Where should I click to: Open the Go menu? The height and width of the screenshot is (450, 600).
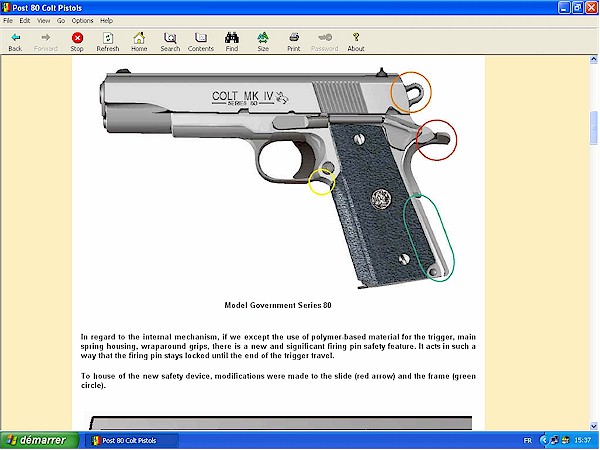click(x=61, y=21)
